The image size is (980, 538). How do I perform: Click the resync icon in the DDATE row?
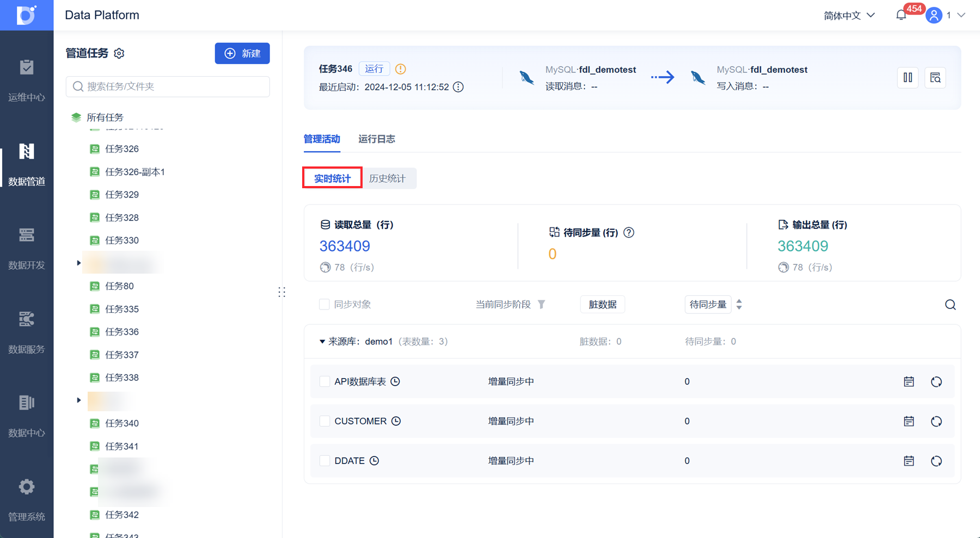[x=936, y=461]
